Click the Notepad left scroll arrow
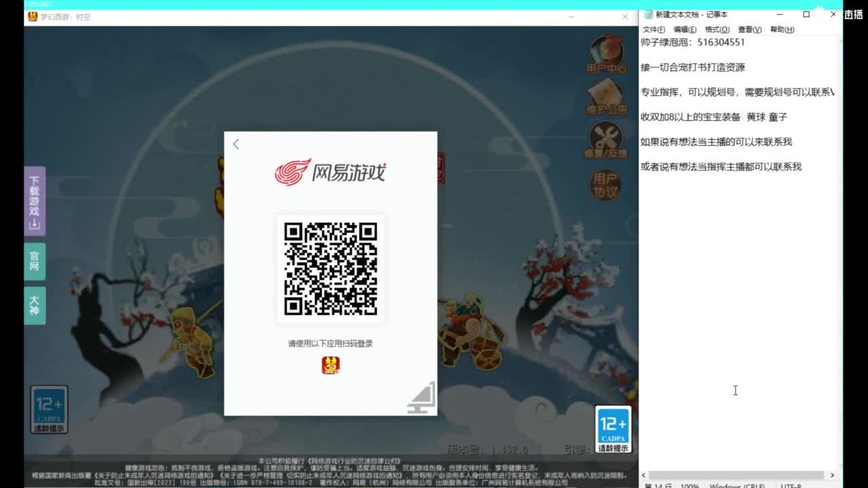 [644, 475]
